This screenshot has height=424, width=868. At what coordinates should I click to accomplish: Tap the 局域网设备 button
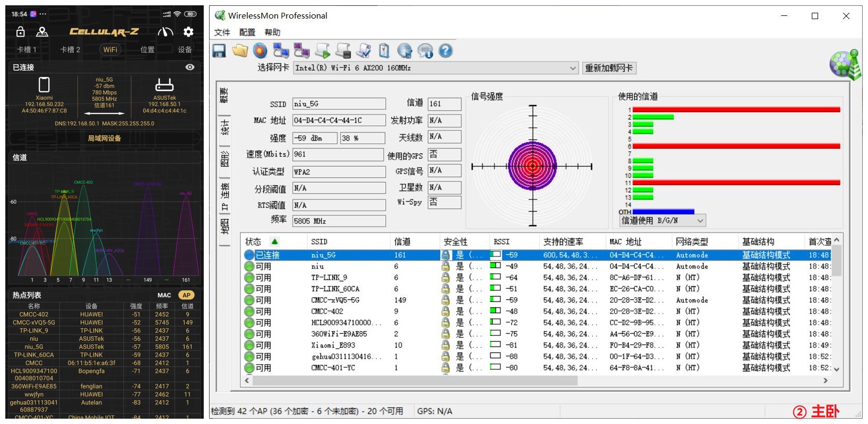click(105, 138)
